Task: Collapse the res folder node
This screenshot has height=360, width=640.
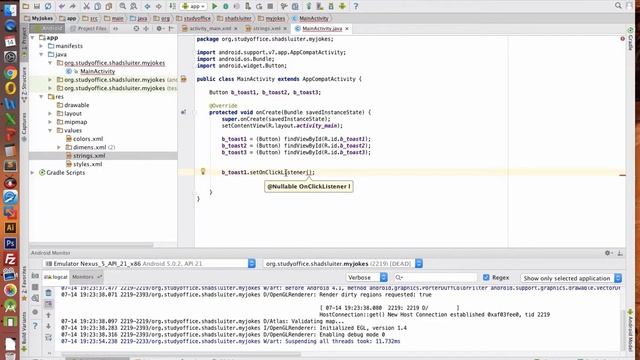Action: pyautogui.click(x=41, y=97)
